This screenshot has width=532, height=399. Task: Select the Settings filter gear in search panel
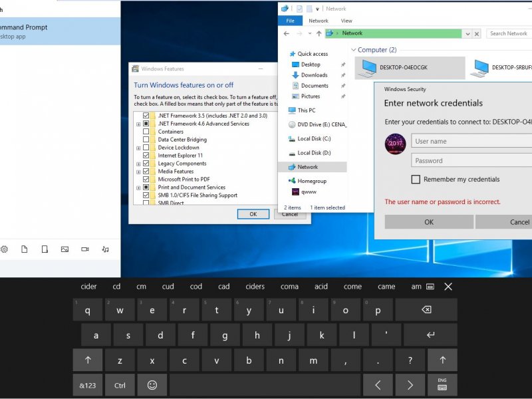pos(4,249)
